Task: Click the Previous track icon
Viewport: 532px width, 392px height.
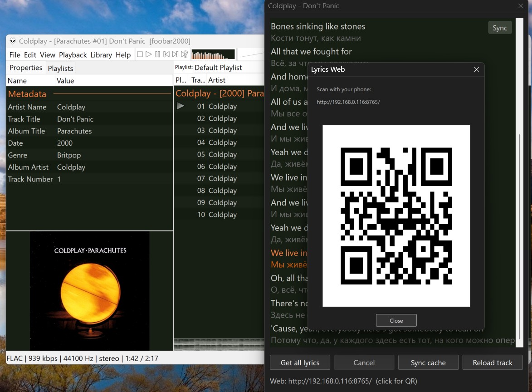Action: pyautogui.click(x=166, y=54)
